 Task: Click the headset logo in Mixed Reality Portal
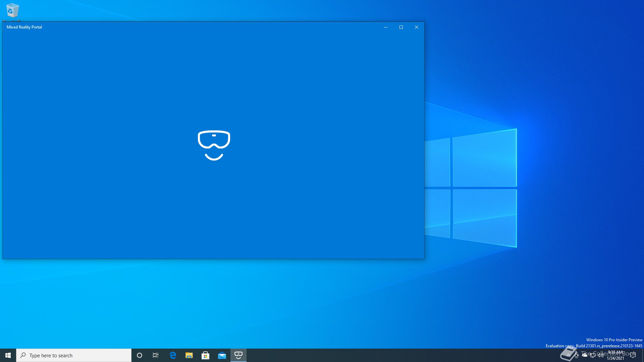pyautogui.click(x=214, y=145)
